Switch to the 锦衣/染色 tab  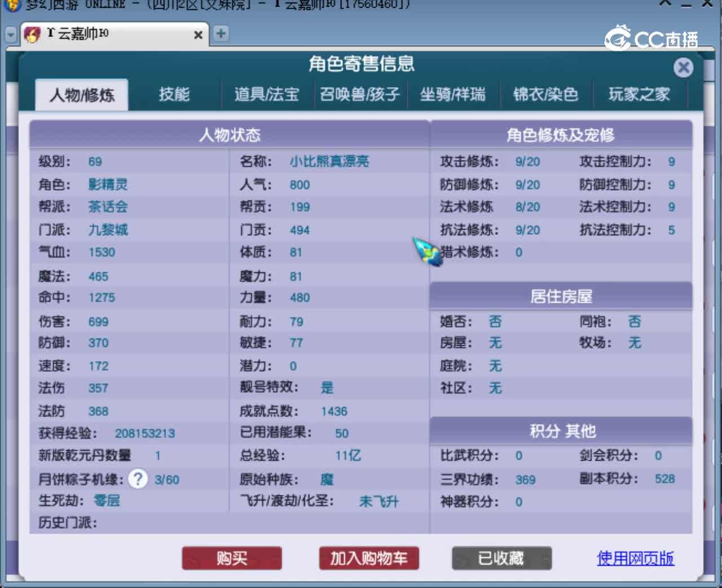coord(546,94)
